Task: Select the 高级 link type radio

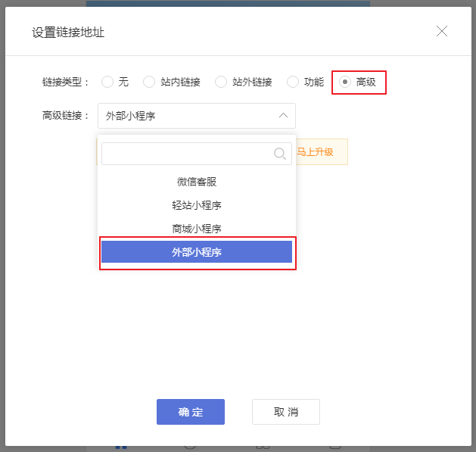Action: click(345, 82)
